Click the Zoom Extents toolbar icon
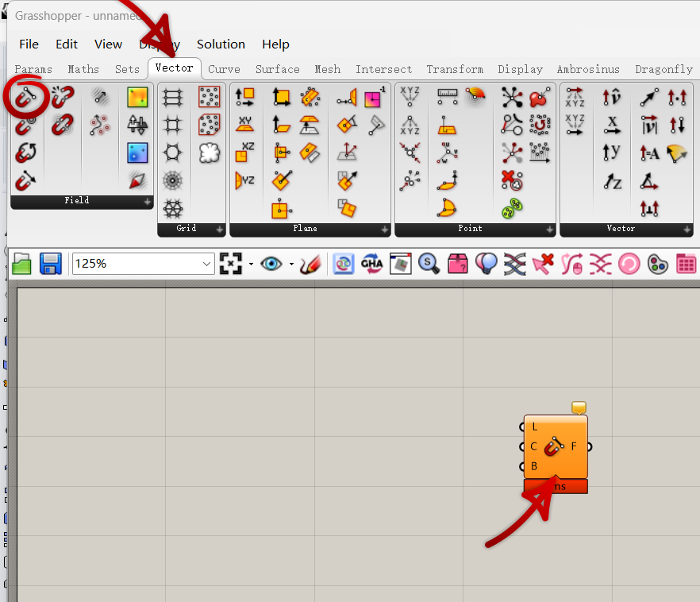 pos(231,264)
